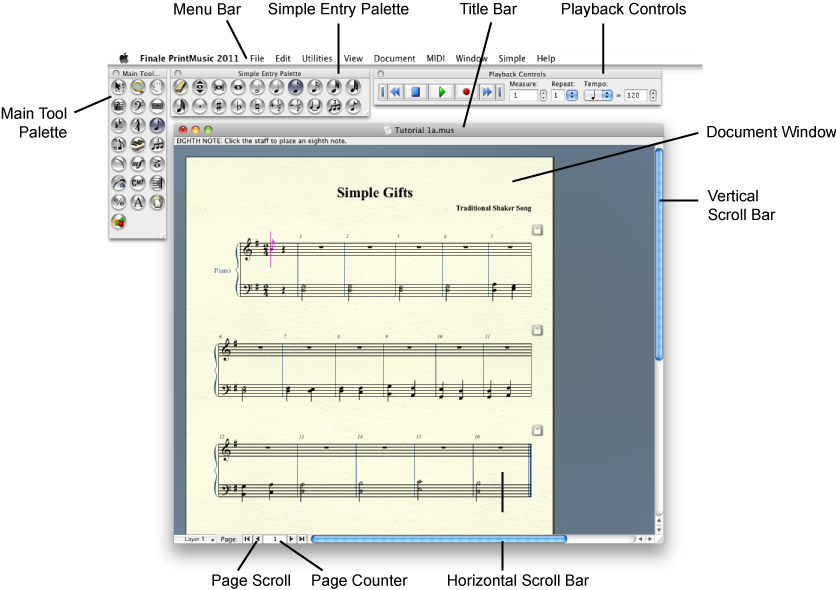Toggle the tie tool in Simple Entry Palette
Viewport: 836px width, 590px height.
click(x=315, y=106)
